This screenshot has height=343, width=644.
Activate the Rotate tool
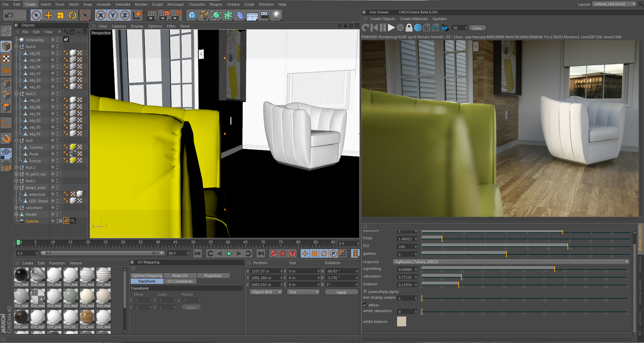[x=72, y=15]
